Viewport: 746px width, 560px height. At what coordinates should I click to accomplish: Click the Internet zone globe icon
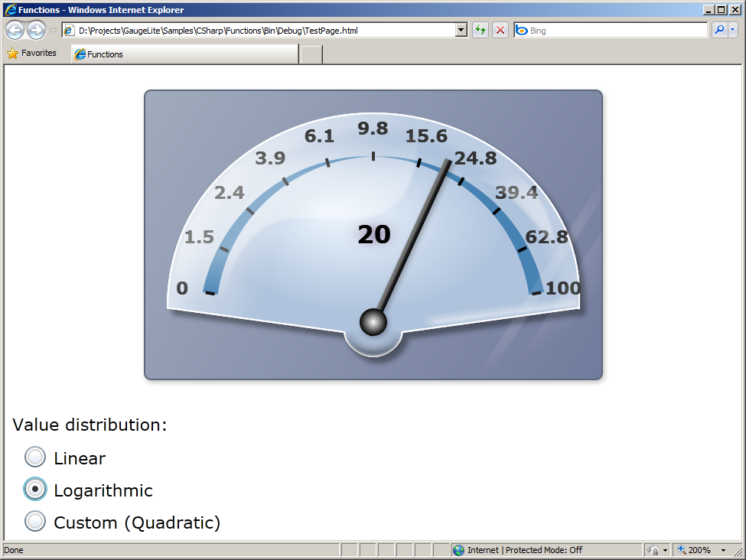pos(458,550)
